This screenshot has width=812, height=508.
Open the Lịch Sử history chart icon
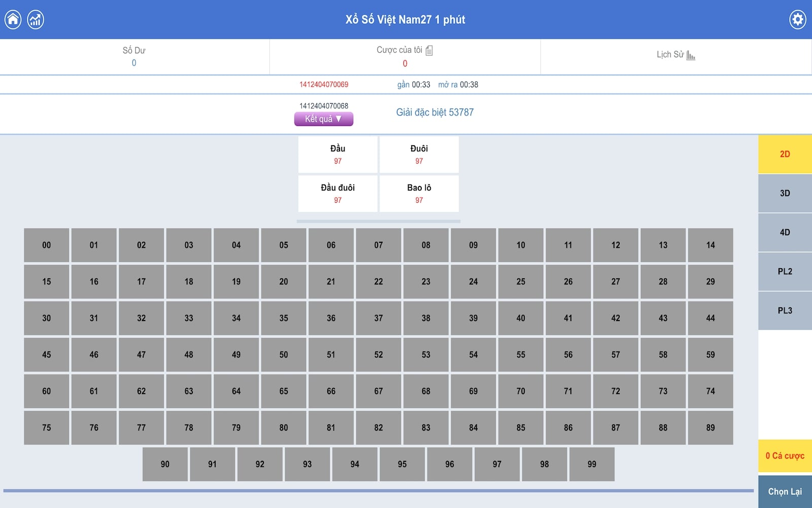pyautogui.click(x=691, y=55)
